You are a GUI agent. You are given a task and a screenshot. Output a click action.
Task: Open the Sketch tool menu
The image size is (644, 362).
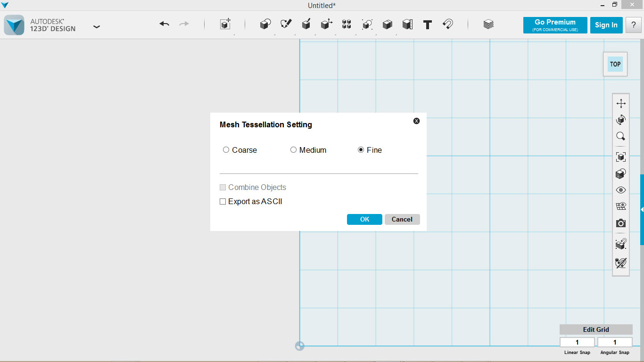[x=286, y=24]
